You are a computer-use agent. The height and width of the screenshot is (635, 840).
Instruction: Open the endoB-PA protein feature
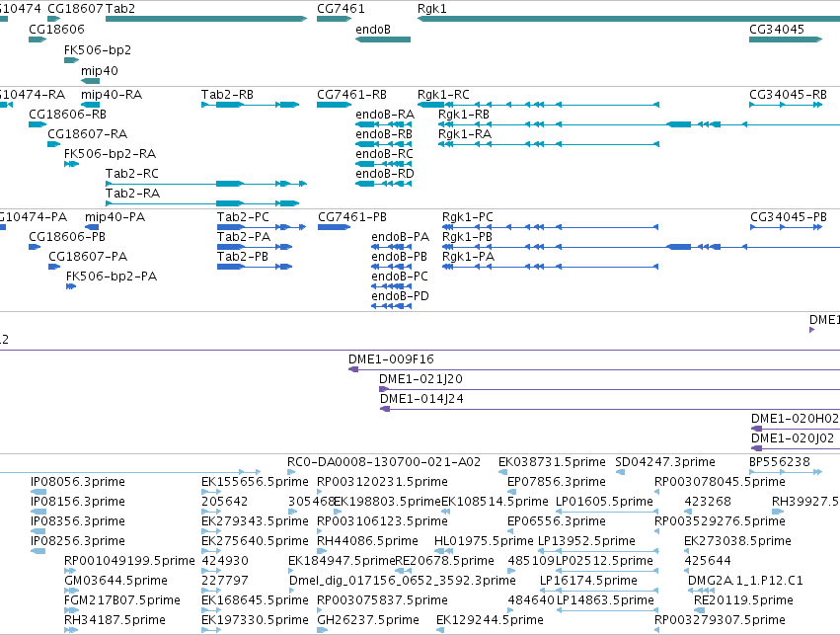tap(392, 247)
